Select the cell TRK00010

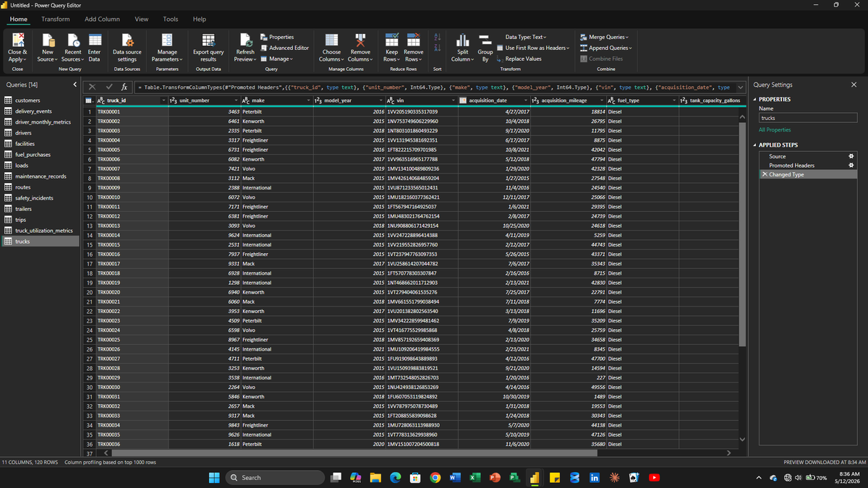pos(132,197)
